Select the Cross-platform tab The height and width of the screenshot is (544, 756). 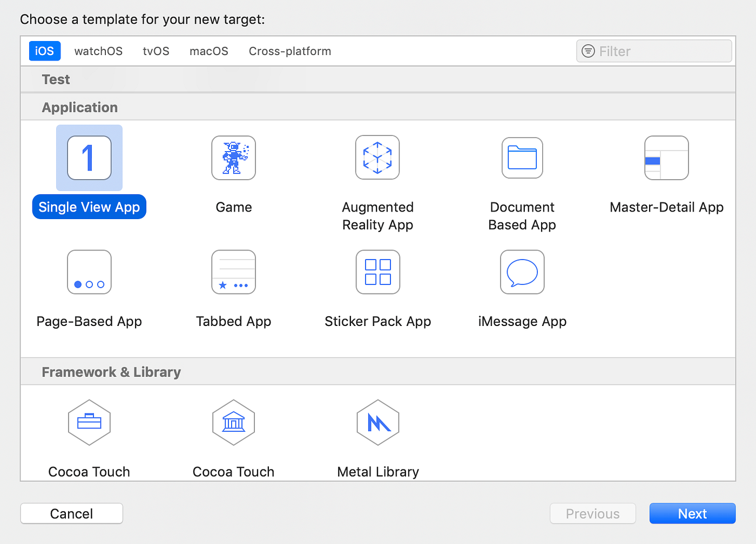(289, 51)
